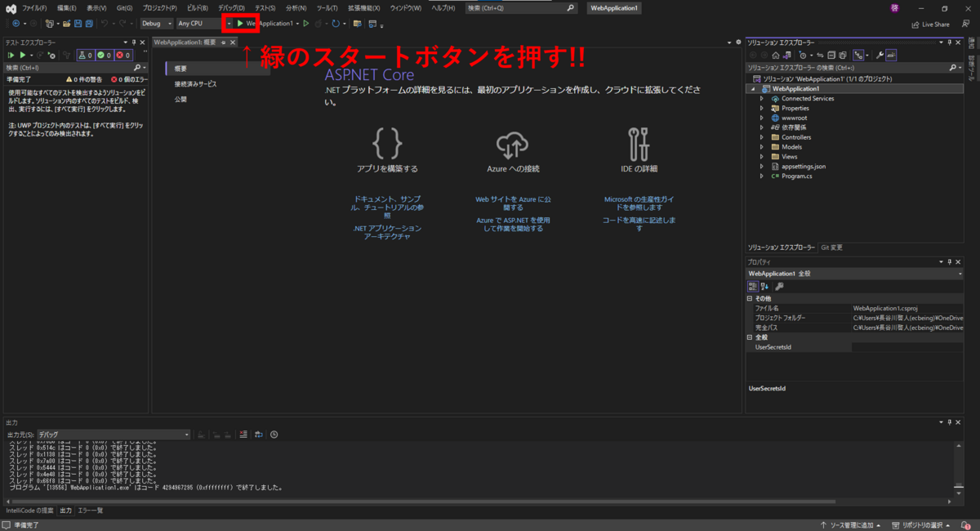Click Sync with Active Document arrows icon
Image resolution: width=980 pixels, height=531 pixels.
click(x=820, y=55)
